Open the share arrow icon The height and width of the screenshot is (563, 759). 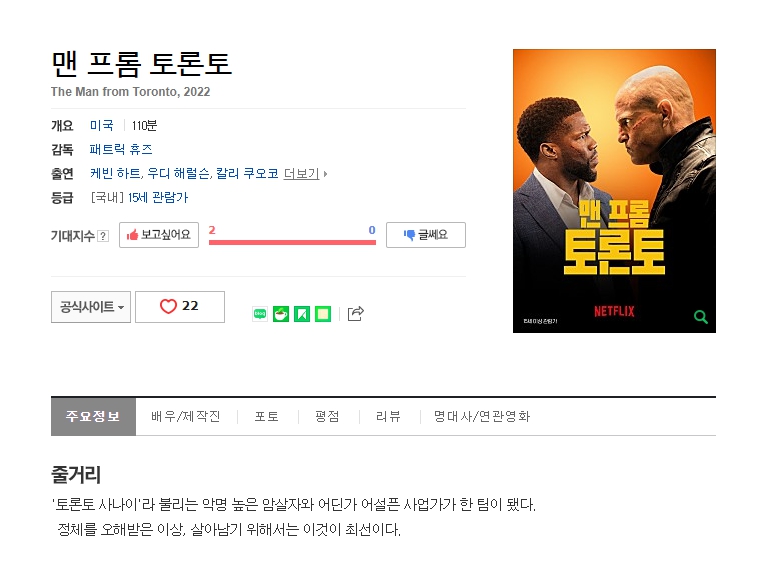[x=356, y=314]
